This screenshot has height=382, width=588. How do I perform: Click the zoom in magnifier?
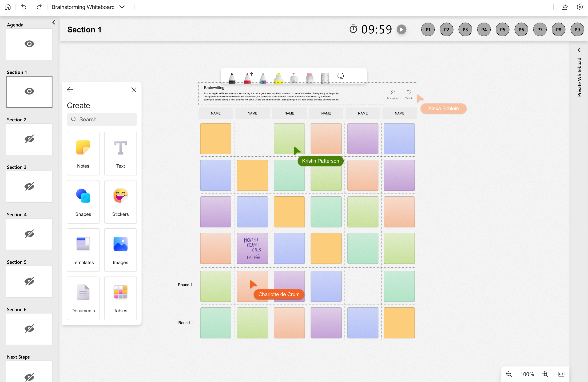[x=545, y=374]
